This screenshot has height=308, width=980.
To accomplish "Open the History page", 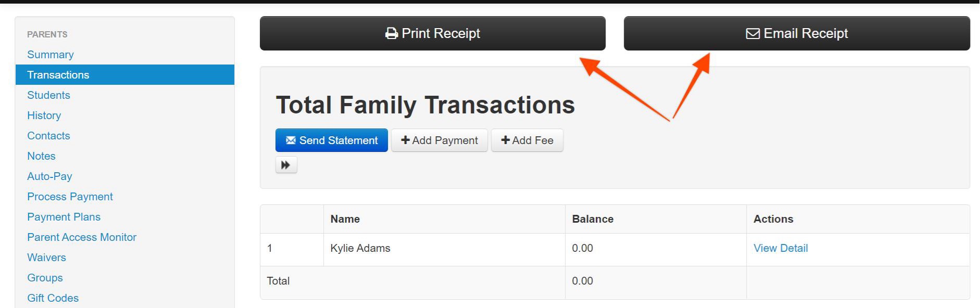I will click(x=44, y=115).
